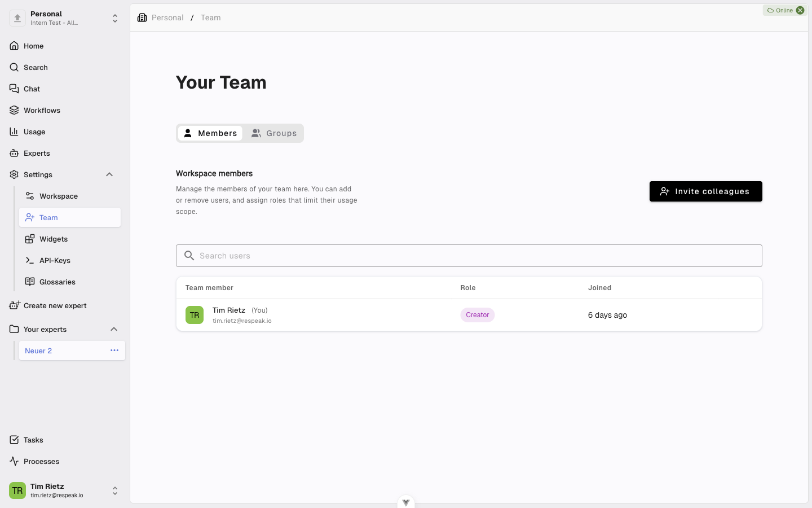Open the Home page icon
This screenshot has height=508, width=812.
coord(14,46)
